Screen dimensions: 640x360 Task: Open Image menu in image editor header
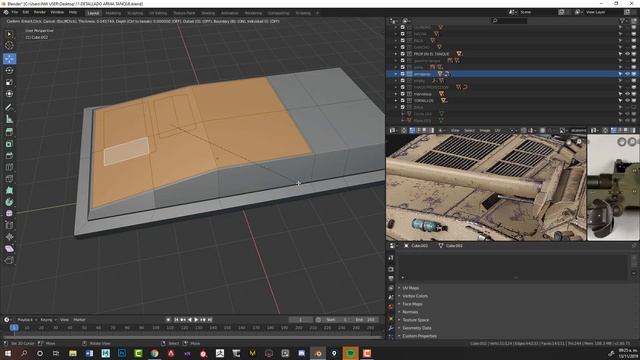click(x=484, y=130)
